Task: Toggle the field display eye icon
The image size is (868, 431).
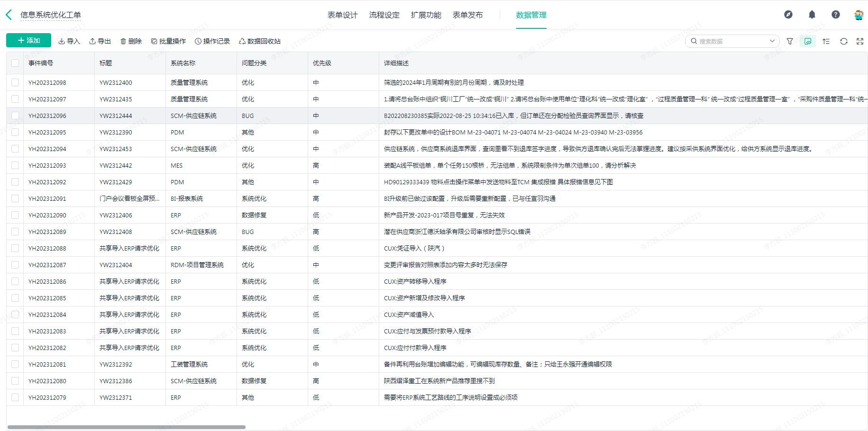Action: [808, 41]
